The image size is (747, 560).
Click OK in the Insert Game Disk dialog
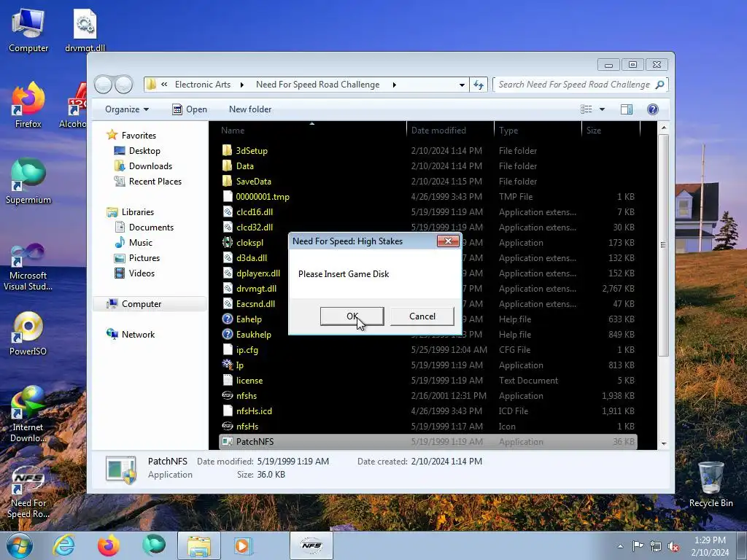coord(352,316)
